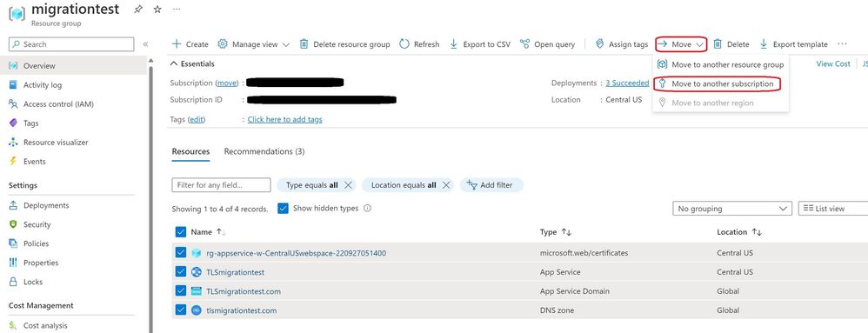Screen dimensions: 868x333
Task: Uncheck the Show hidden types checkbox
Action: pyautogui.click(x=283, y=209)
